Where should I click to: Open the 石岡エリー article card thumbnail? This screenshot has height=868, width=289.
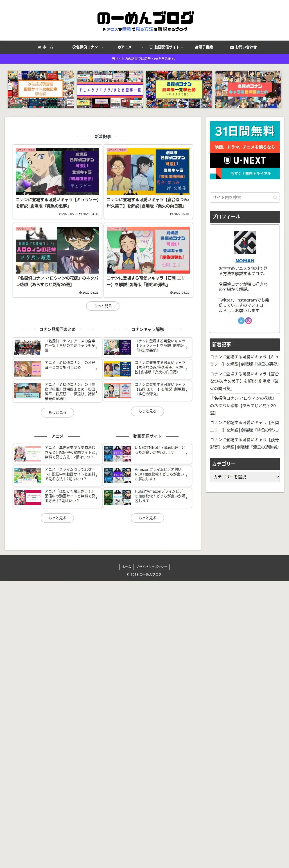click(x=148, y=250)
